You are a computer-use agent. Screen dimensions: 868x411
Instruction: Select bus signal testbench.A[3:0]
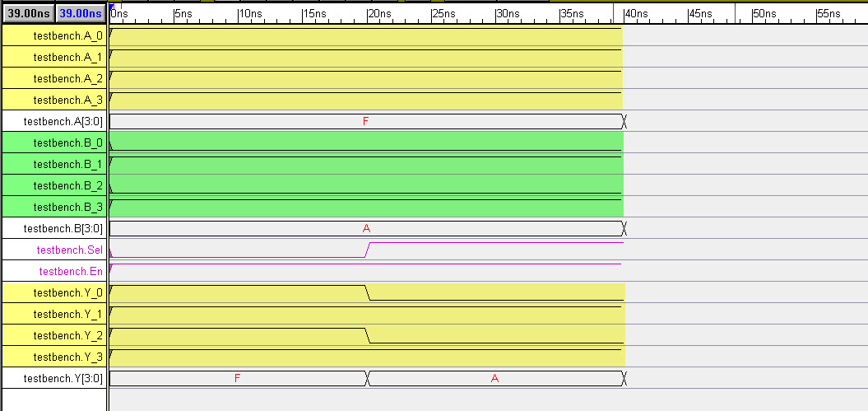(x=54, y=121)
